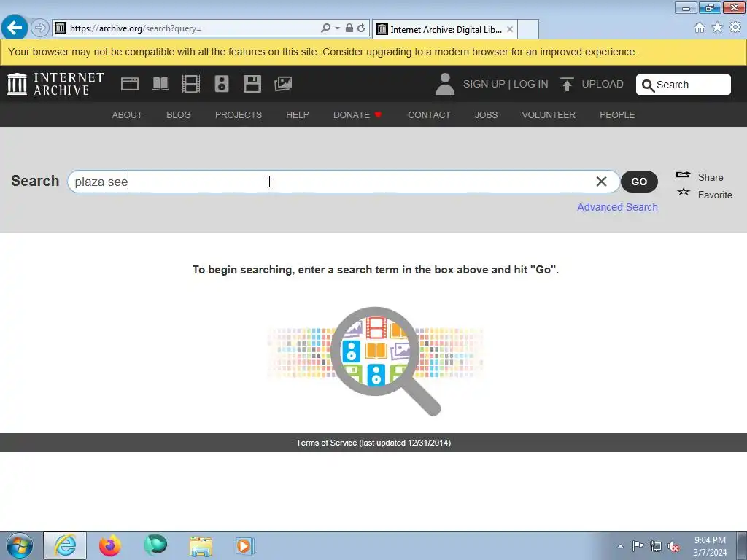Image resolution: width=747 pixels, height=560 pixels.
Task: Open the BLOG menu item
Action: (x=179, y=114)
